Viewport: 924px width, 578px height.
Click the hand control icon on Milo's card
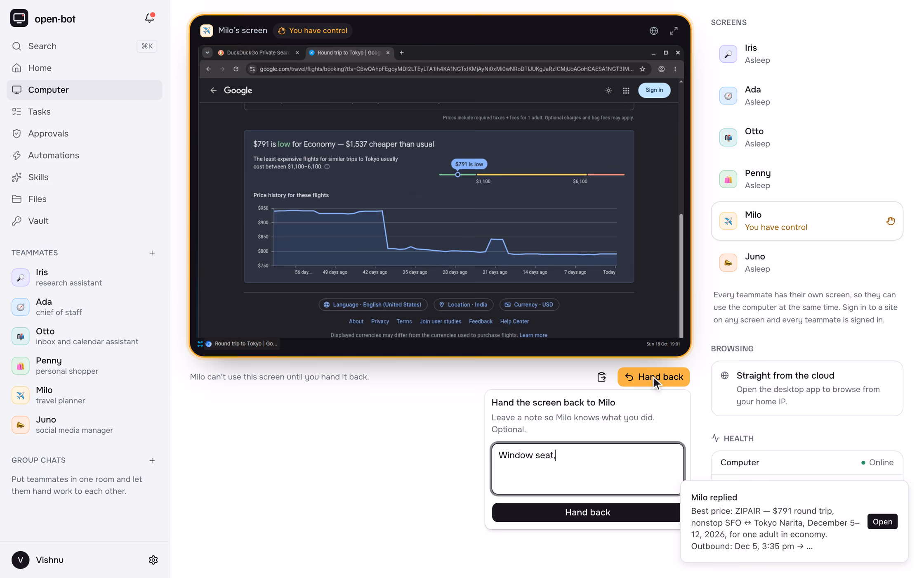pos(891,221)
